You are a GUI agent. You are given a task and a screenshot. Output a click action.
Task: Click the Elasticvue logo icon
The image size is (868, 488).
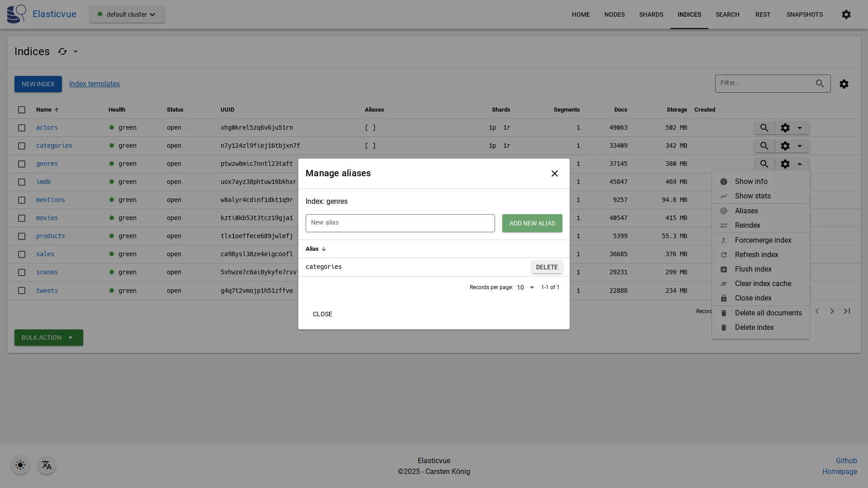point(16,14)
